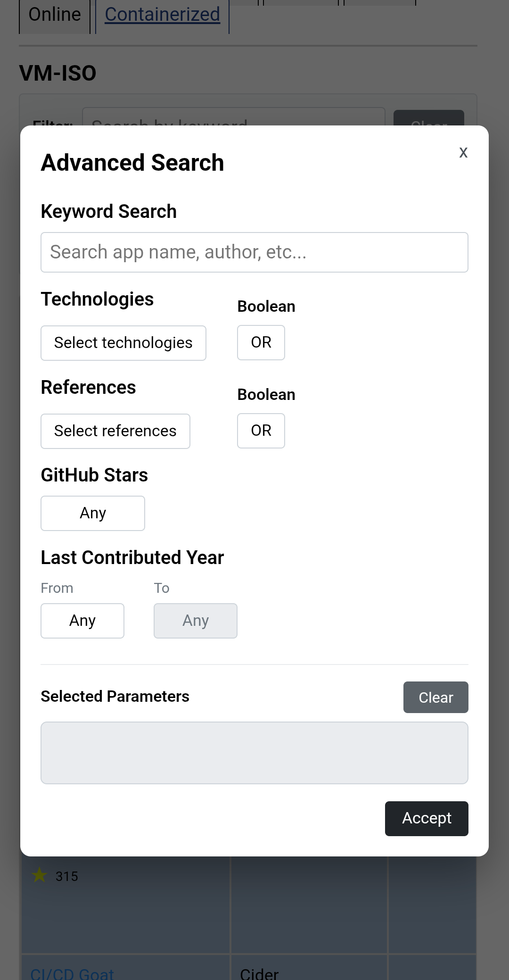Viewport: 509px width, 980px height.
Task: Open the Select references picker
Action: [x=115, y=431]
